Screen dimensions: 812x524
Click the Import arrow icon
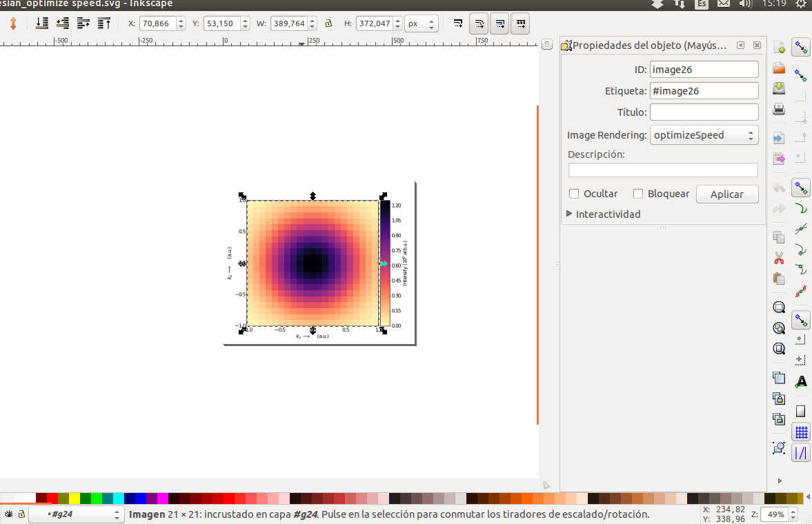779,138
